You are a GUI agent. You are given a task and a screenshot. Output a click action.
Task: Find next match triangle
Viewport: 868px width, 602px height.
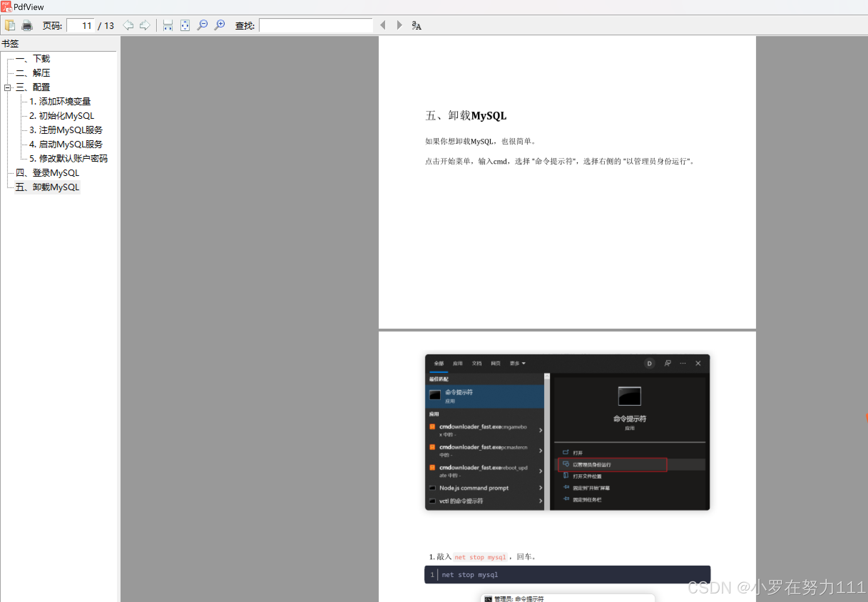pyautogui.click(x=399, y=25)
